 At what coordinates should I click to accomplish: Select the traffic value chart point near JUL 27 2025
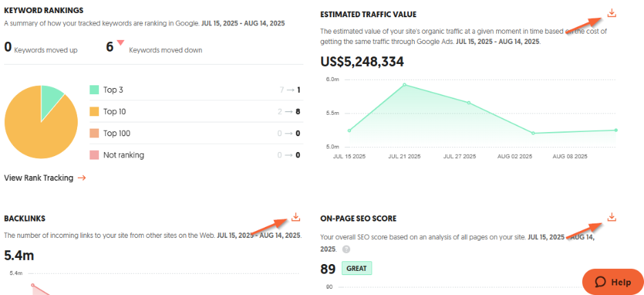click(x=469, y=102)
